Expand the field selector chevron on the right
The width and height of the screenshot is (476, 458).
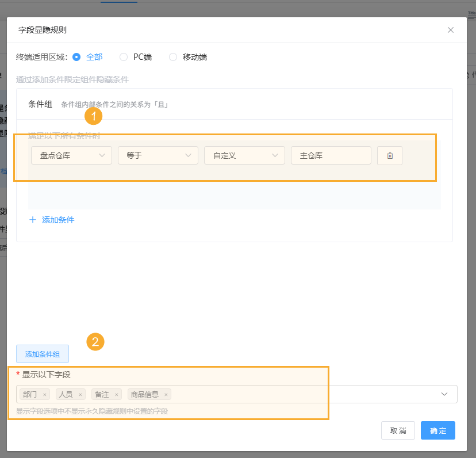[444, 394]
